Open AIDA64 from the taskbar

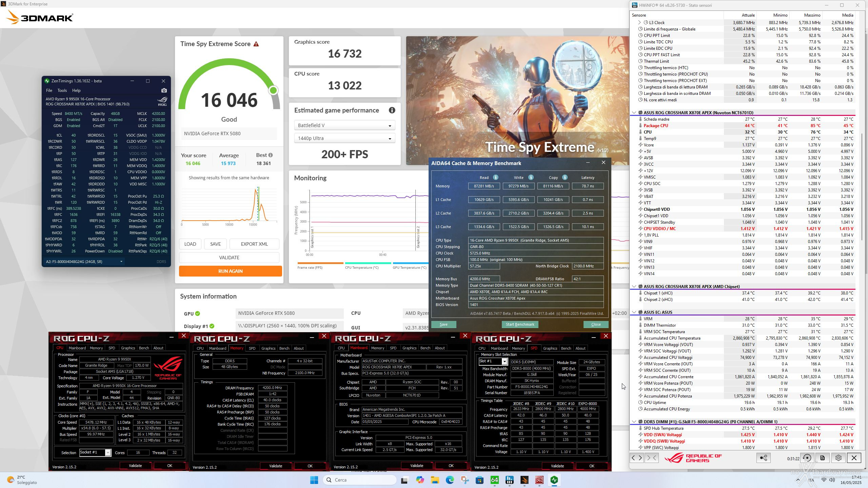pos(495,480)
